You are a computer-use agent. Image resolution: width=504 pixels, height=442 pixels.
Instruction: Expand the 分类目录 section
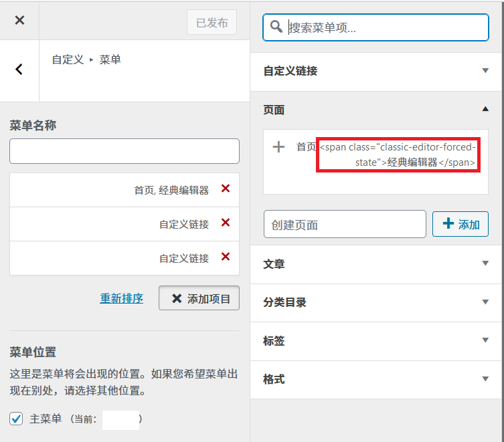(x=375, y=303)
